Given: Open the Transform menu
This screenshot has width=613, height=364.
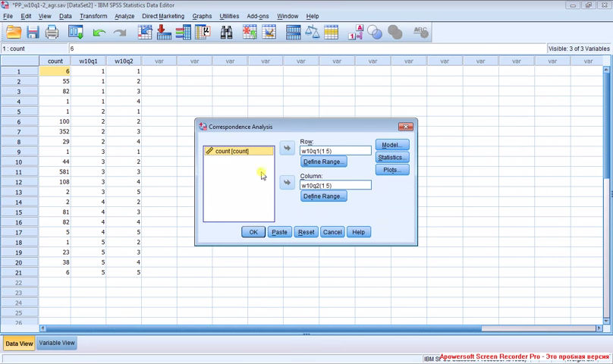Looking at the screenshot, I should pos(93,16).
